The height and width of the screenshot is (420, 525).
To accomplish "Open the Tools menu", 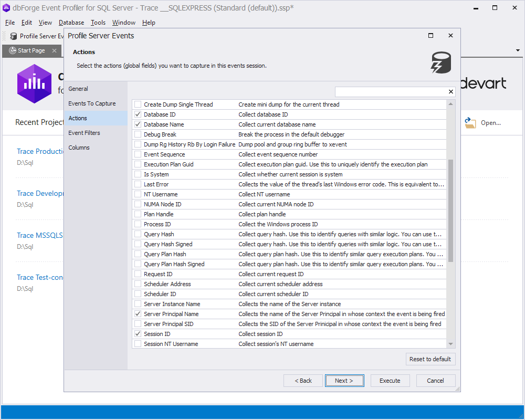I will tap(98, 23).
